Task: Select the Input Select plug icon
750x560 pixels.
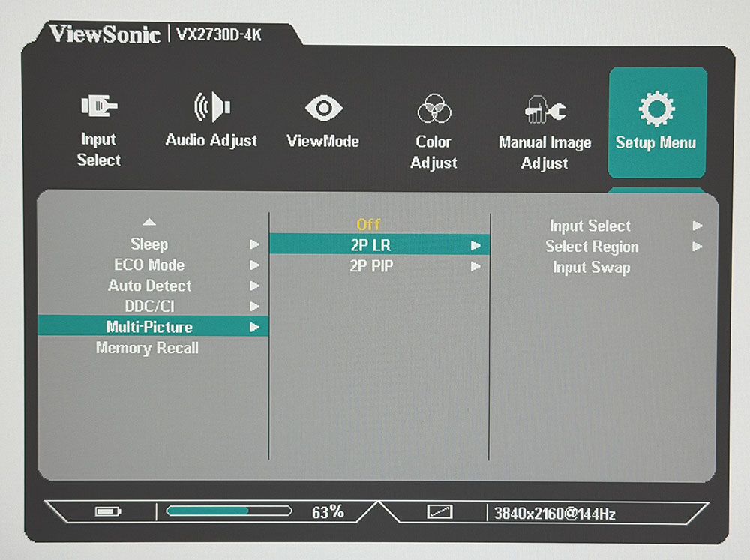Action: [x=99, y=106]
